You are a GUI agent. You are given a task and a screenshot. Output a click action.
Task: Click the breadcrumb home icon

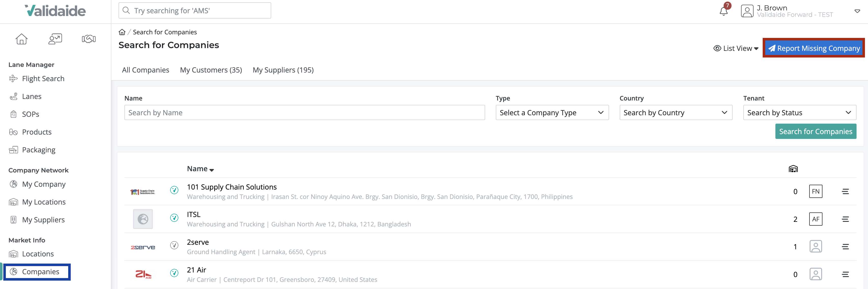[x=122, y=32]
